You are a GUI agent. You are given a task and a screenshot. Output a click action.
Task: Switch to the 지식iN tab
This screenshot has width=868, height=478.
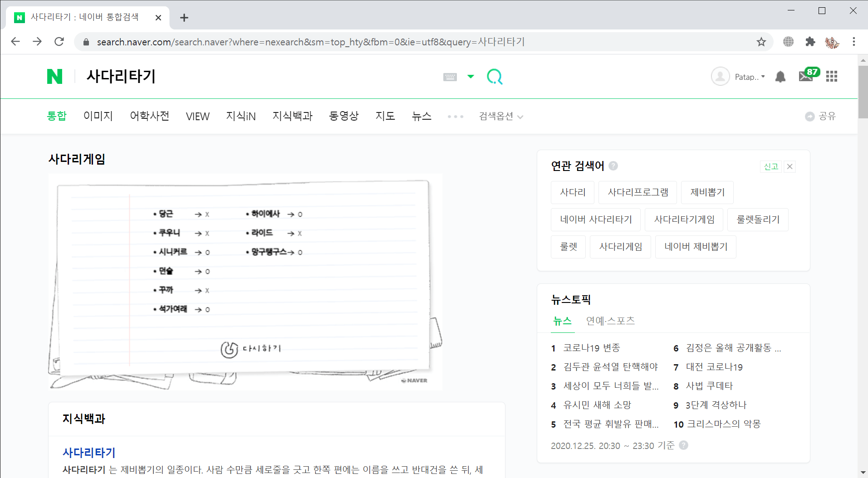click(241, 116)
